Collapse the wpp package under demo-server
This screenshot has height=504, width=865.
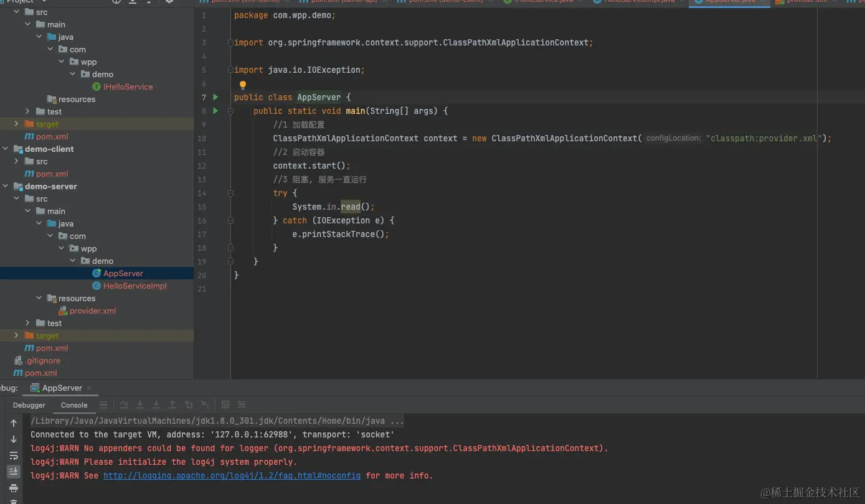point(62,248)
